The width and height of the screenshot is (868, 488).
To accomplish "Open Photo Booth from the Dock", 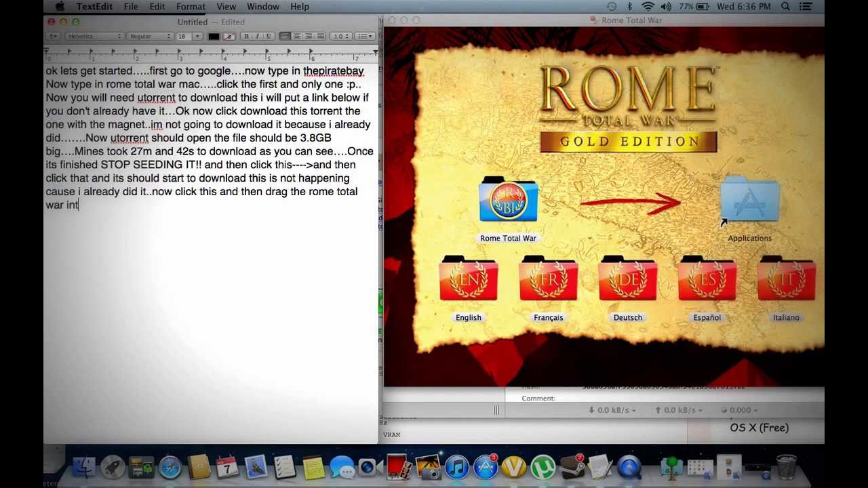I will tap(397, 468).
